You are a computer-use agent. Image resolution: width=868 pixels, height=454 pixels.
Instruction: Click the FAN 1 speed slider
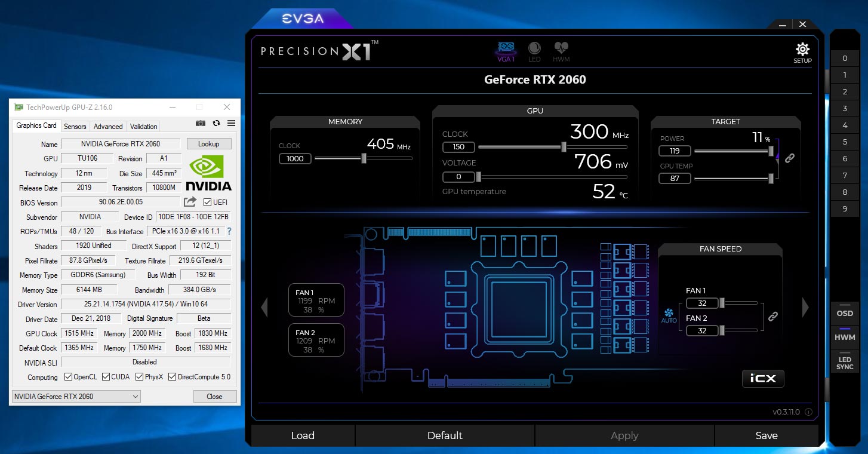738,303
